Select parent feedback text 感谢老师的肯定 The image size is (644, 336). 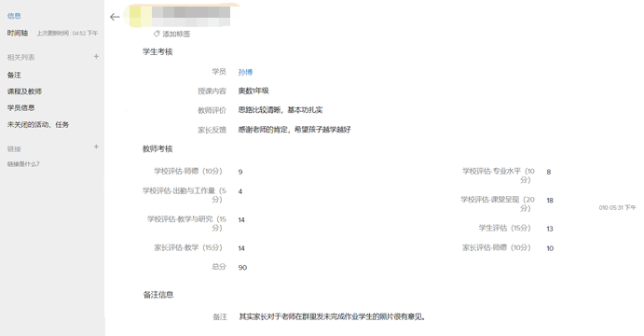263,130
